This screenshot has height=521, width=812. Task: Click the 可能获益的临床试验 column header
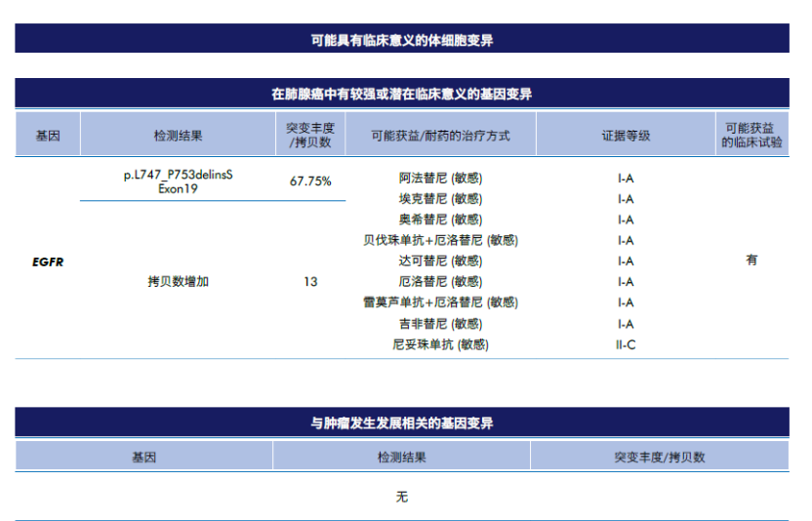point(751,135)
